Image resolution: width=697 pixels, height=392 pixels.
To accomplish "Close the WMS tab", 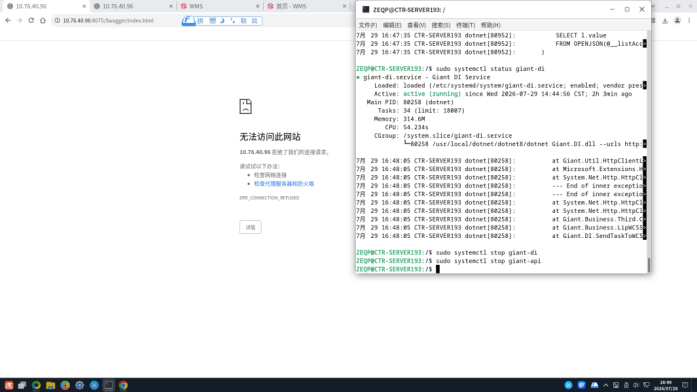I will click(257, 6).
